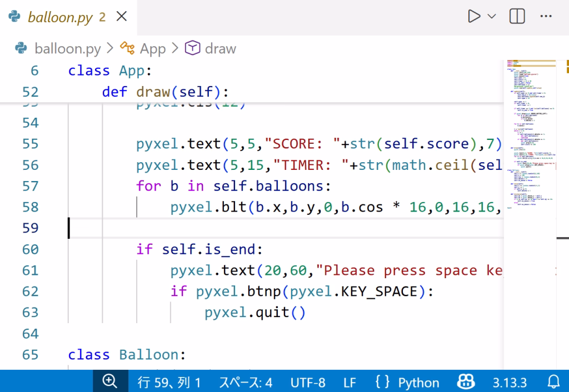Open go-to-line via 行 59、列 1

169,382
